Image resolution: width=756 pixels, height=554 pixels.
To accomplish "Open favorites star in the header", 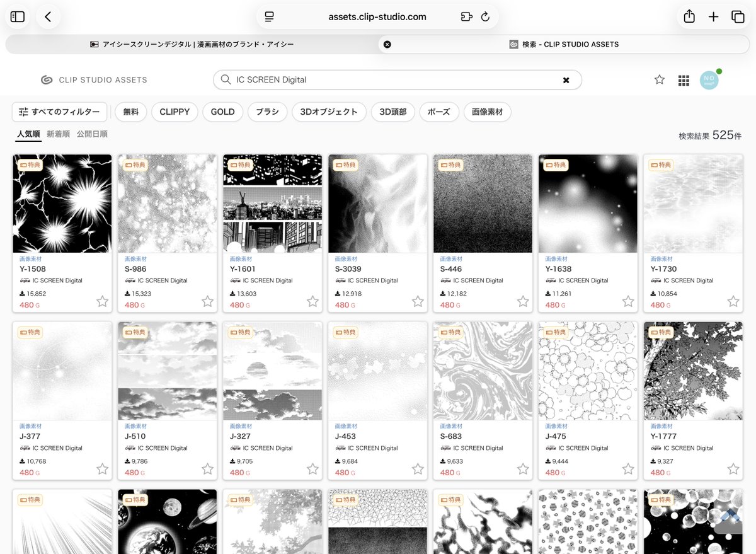I will 660,79.
